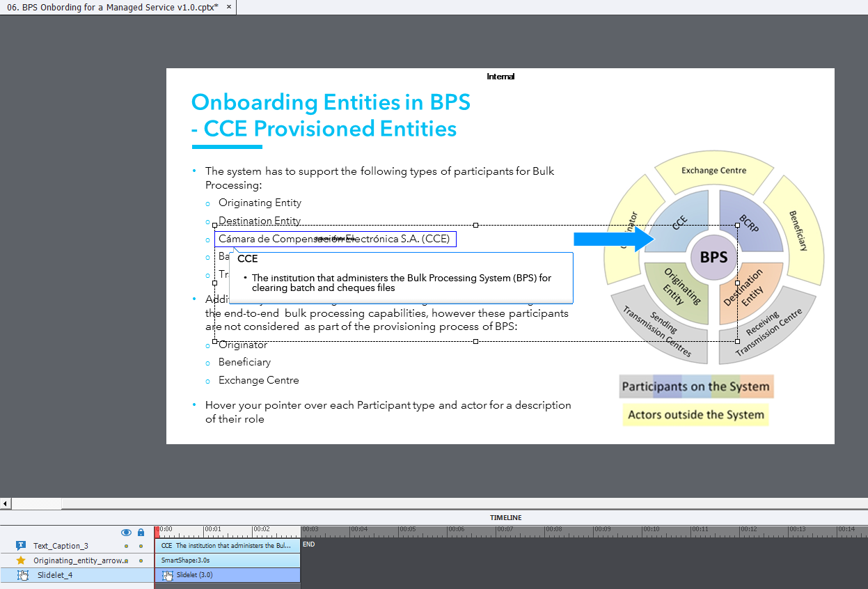Close the BPS Onbording document tab
Viewport: 868px width, 589px height.
coord(229,6)
